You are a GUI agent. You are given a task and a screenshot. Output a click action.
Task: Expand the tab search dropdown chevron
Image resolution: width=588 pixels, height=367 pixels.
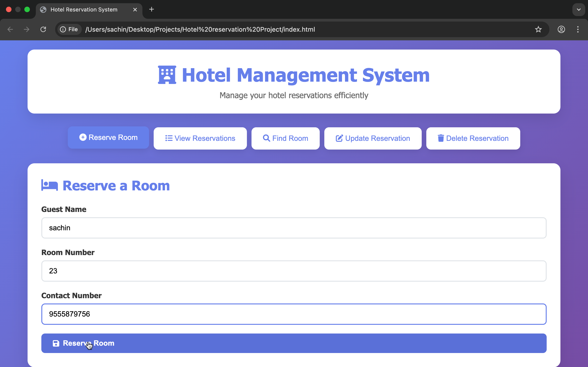pyautogui.click(x=579, y=9)
